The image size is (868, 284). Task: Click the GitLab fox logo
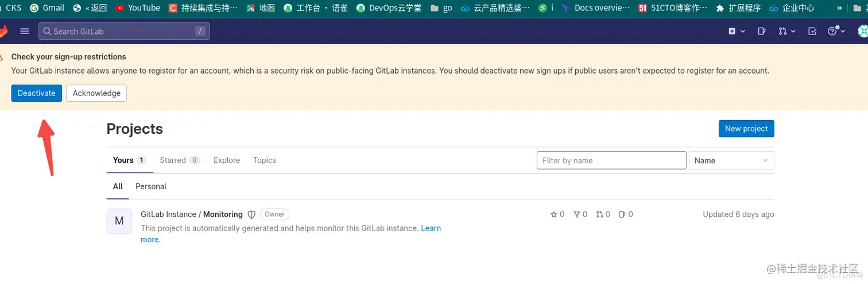[3, 31]
